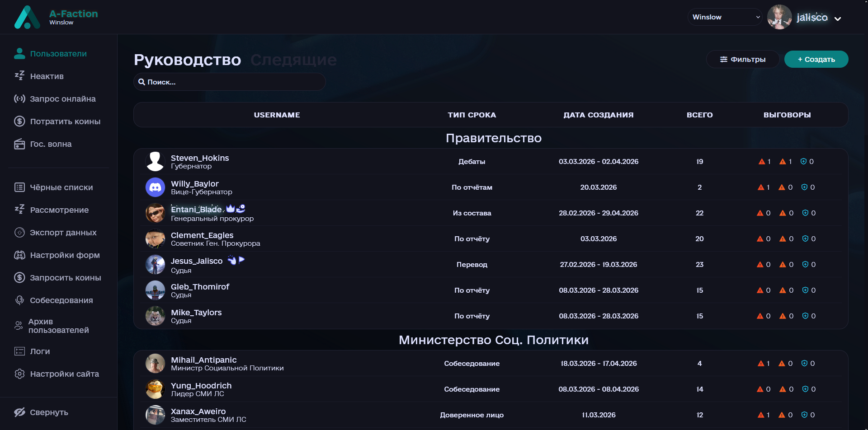Open the Фильтры filter panel

[742, 59]
